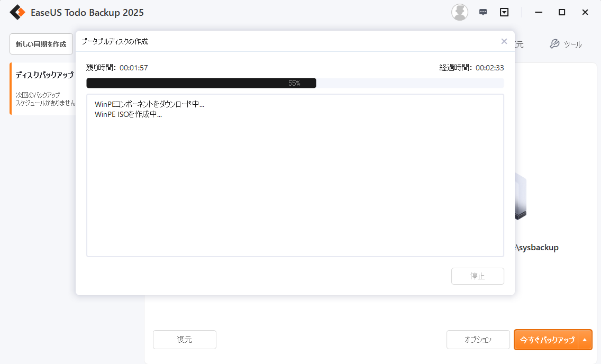Maximize the EaseUS Todo Backup window
The height and width of the screenshot is (364, 601).
tap(562, 12)
